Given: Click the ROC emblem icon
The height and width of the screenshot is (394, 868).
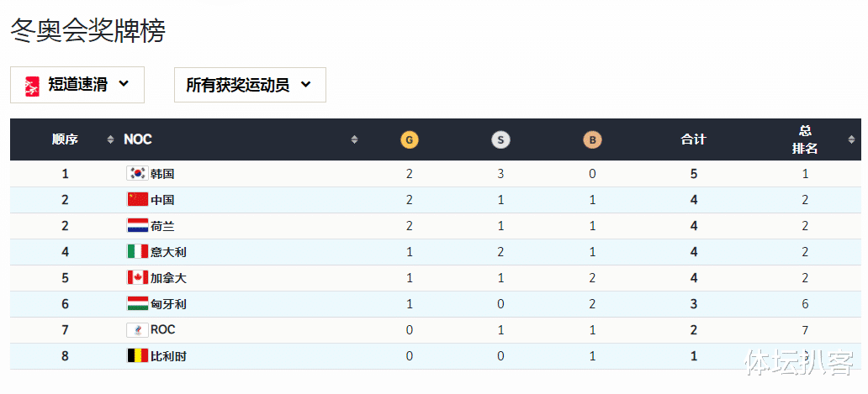Looking at the screenshot, I should 138,330.
